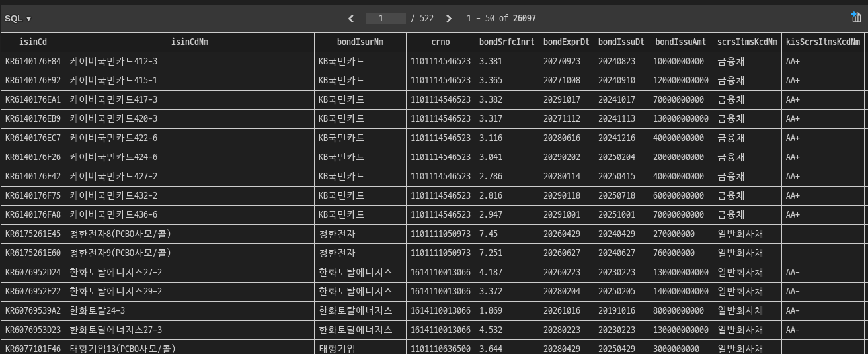Click the 한화토탈24-3 name cell

[97, 311]
